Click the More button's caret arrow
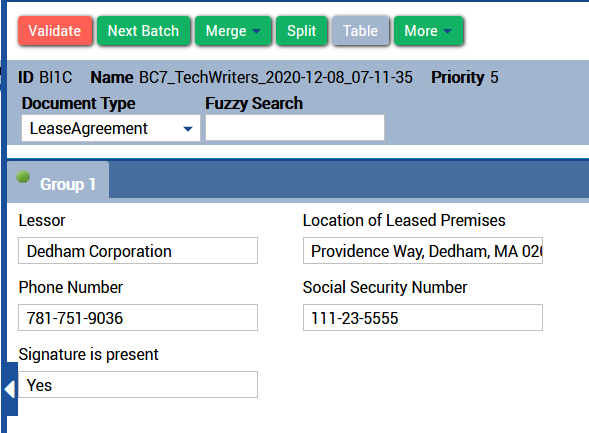This screenshot has width=589, height=433. pos(447,31)
